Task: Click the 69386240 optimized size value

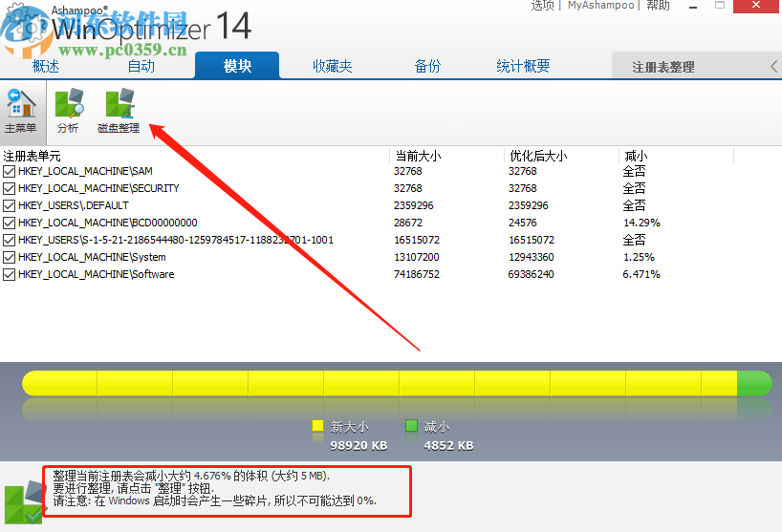Action: point(531,274)
